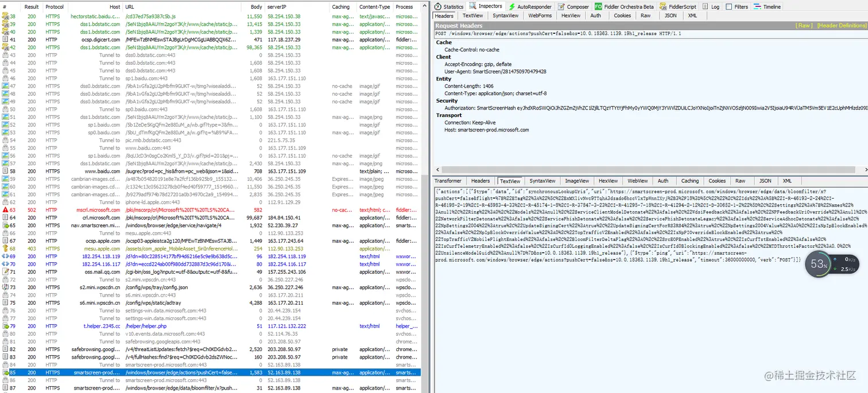
Task: Click the User-Agent SmartScreen header line
Action: point(495,72)
